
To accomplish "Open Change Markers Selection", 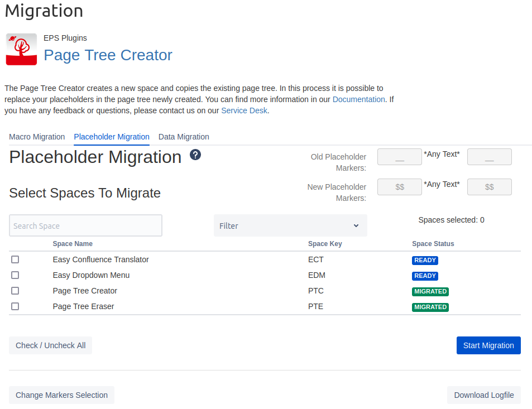I will (x=61, y=395).
